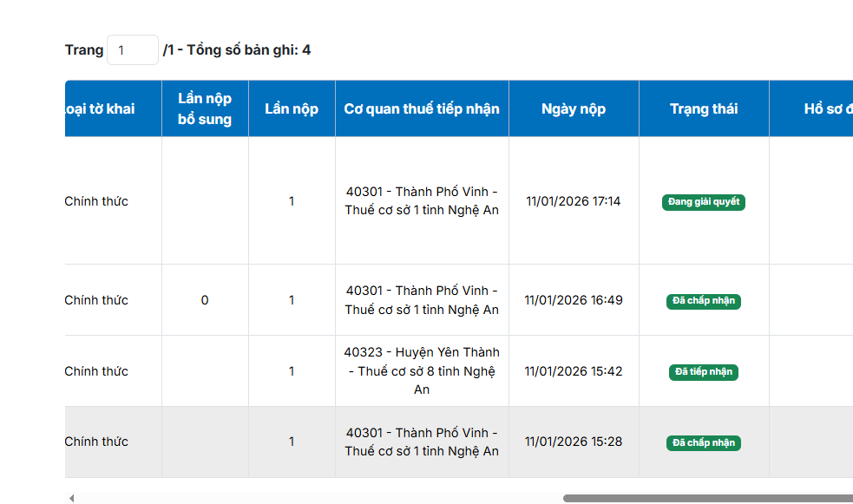
Task: Select the "Loại tờ khai" column header
Action: [x=100, y=109]
